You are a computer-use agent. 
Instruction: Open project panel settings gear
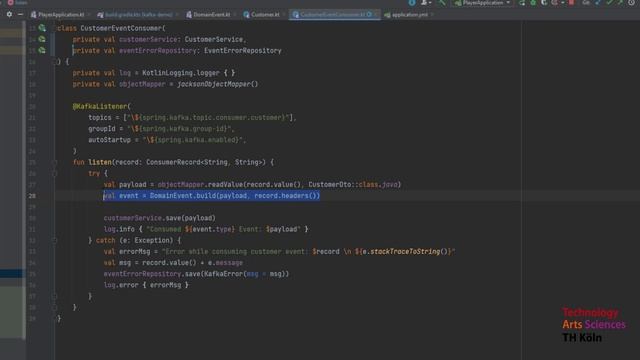point(9,14)
